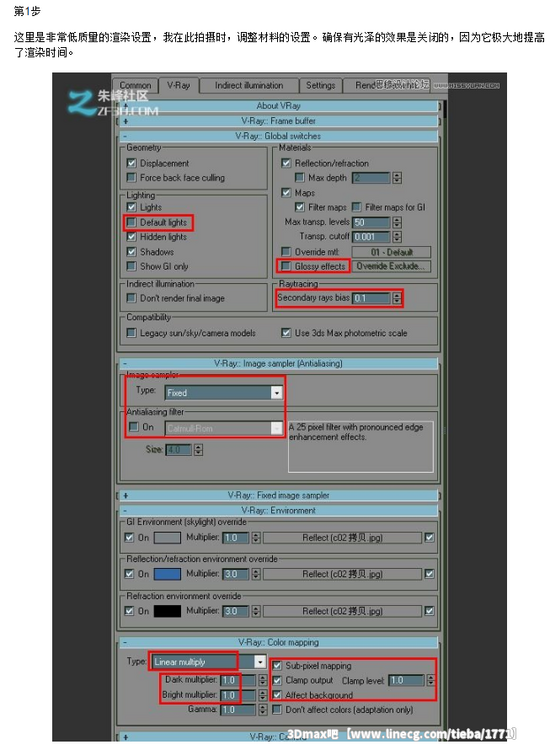Adjust the Bright multiplier spinner
The image size is (550, 750).
263,695
